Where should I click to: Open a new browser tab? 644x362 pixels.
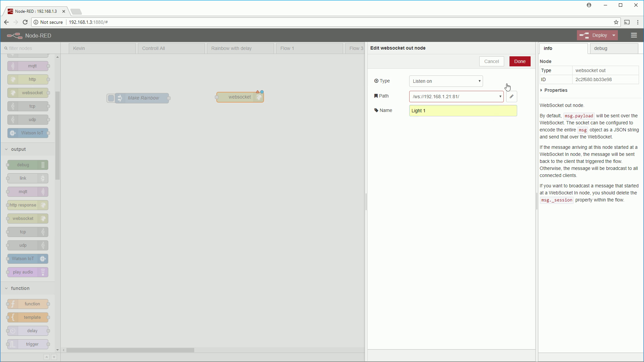tap(76, 12)
